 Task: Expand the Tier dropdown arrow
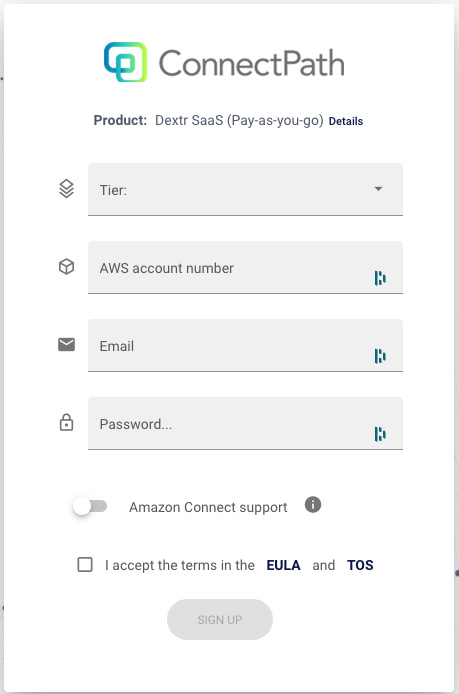point(378,189)
